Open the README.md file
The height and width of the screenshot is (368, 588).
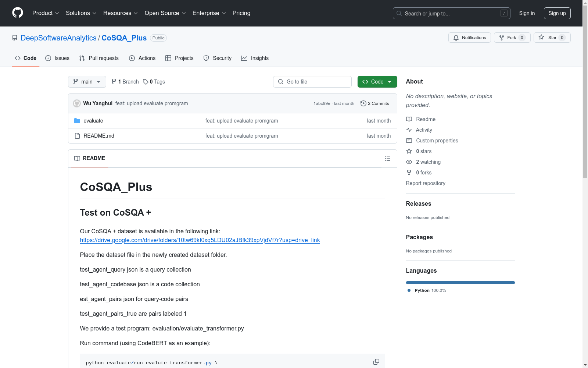[99, 136]
